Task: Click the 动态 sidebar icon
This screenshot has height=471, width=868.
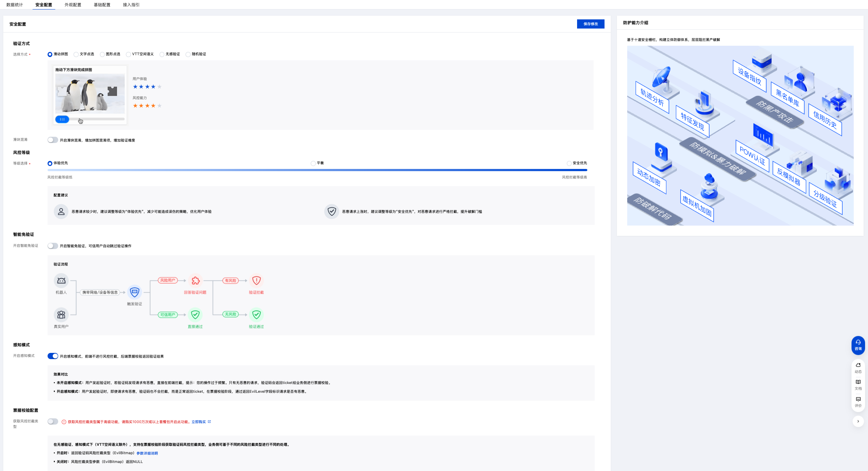Action: pos(858,367)
